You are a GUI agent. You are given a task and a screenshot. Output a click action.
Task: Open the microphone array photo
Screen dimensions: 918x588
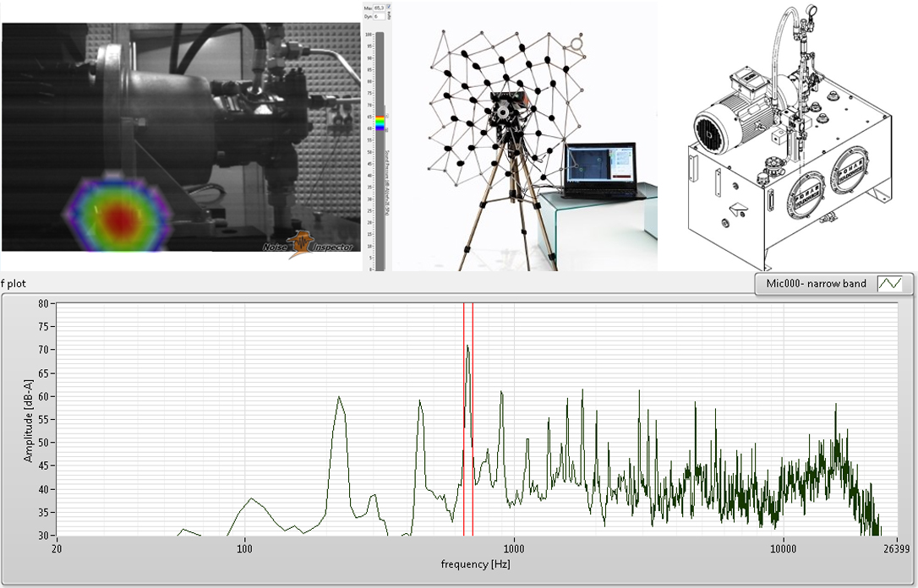[x=525, y=136]
